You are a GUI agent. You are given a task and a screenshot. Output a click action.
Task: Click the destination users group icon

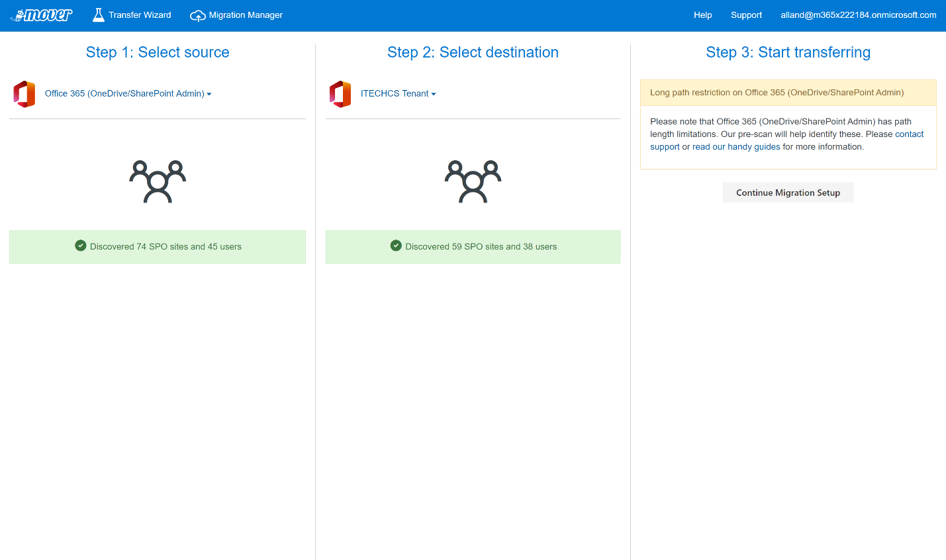(x=473, y=181)
